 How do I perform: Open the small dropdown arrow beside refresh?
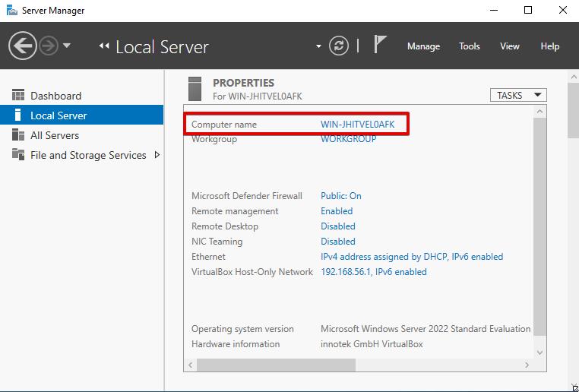(319, 46)
